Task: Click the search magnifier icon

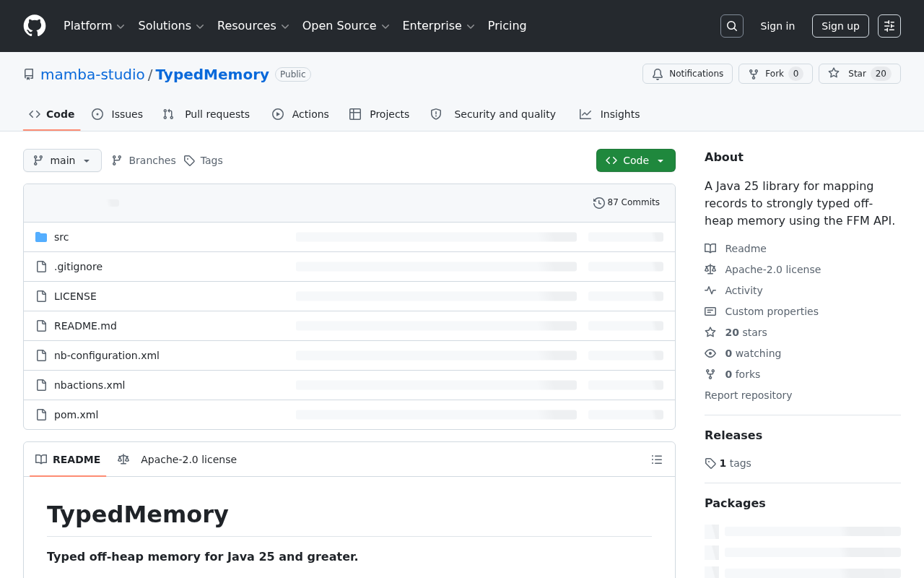Action: click(x=732, y=26)
